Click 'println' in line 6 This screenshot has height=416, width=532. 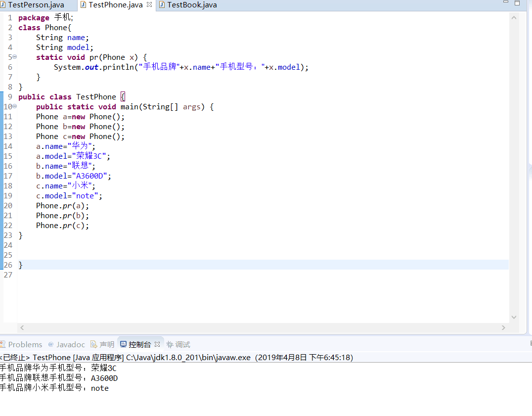coord(118,67)
